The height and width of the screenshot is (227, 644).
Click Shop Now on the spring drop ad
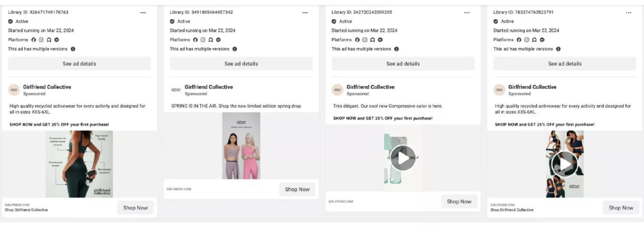297,189
